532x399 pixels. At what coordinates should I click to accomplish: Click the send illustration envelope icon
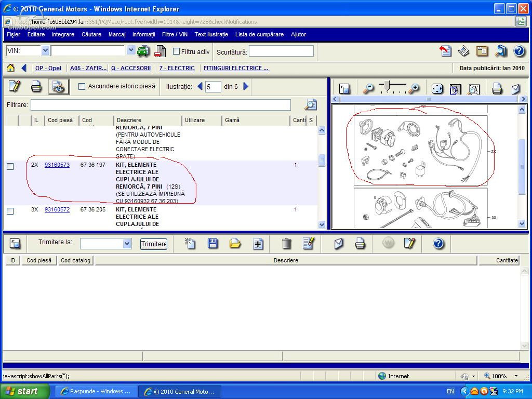[515, 88]
